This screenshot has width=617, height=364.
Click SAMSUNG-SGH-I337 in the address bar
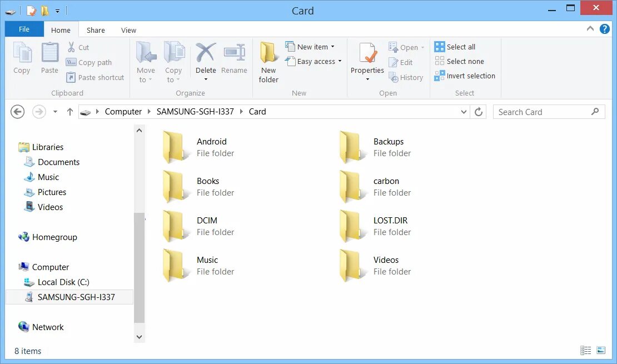point(195,112)
